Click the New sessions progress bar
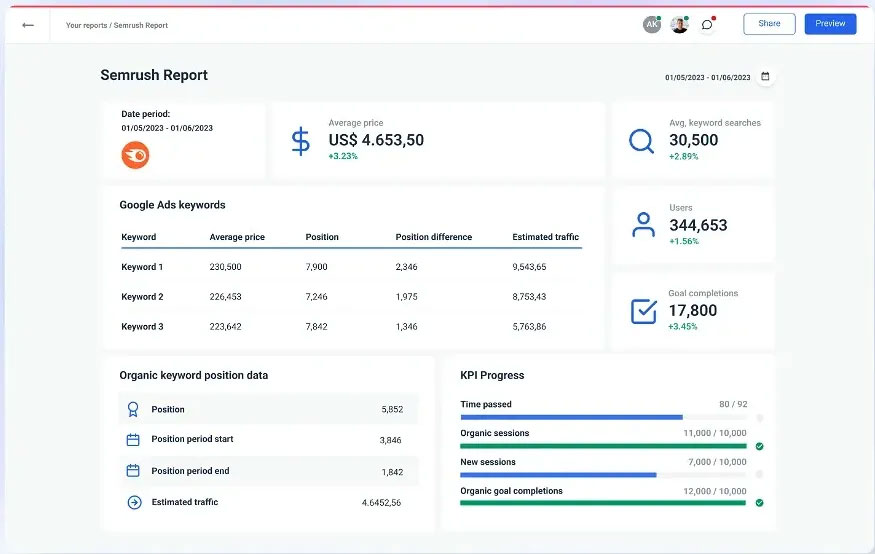The height and width of the screenshot is (554, 875). [603, 475]
